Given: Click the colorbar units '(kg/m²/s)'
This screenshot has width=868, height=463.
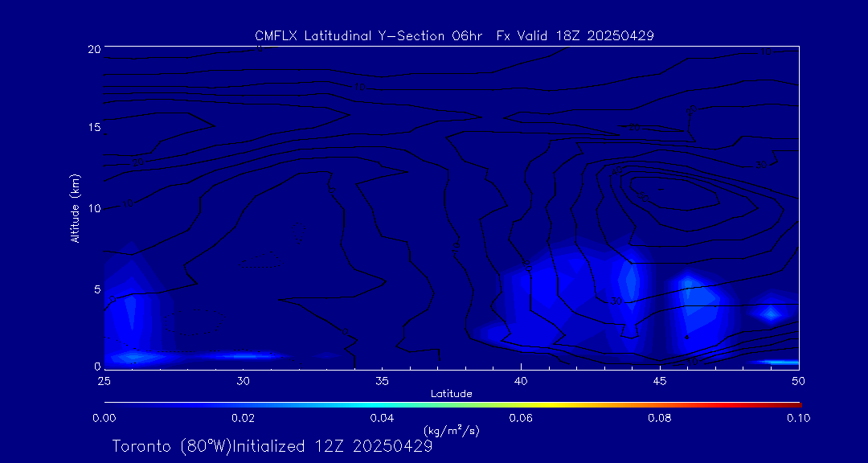Looking at the screenshot, I should (451, 430).
